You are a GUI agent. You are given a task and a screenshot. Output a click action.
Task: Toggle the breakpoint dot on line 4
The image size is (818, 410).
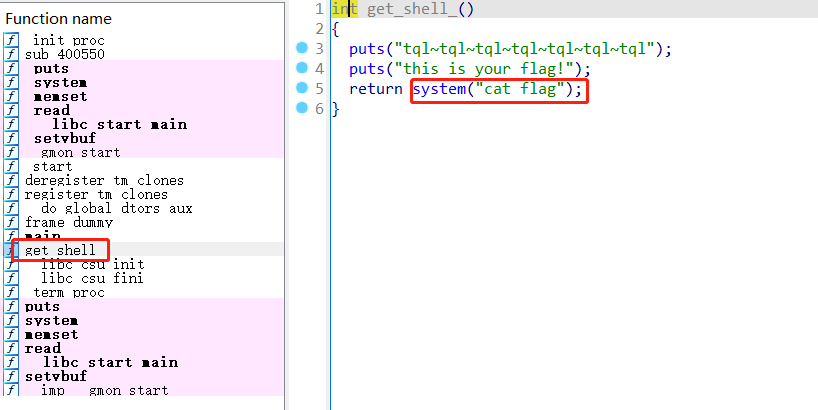point(302,68)
